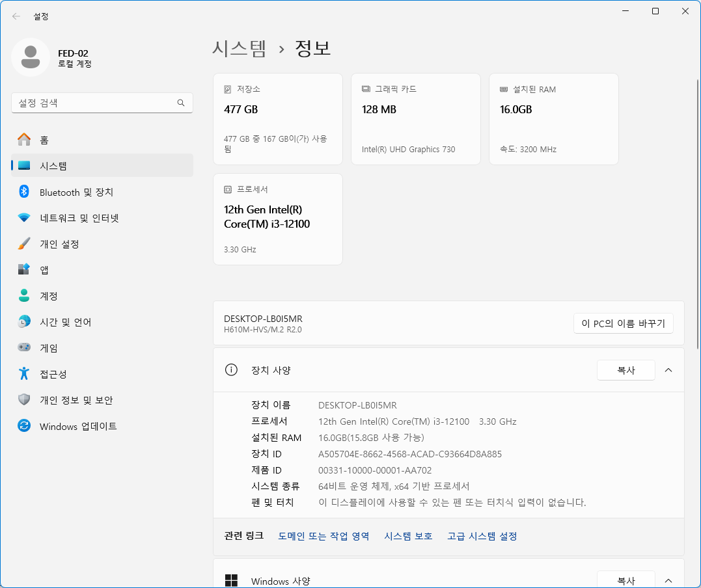Viewport: 701px width, 588px height.
Task: Click 이 PC의 이름 바꾸기 button
Action: (x=623, y=323)
